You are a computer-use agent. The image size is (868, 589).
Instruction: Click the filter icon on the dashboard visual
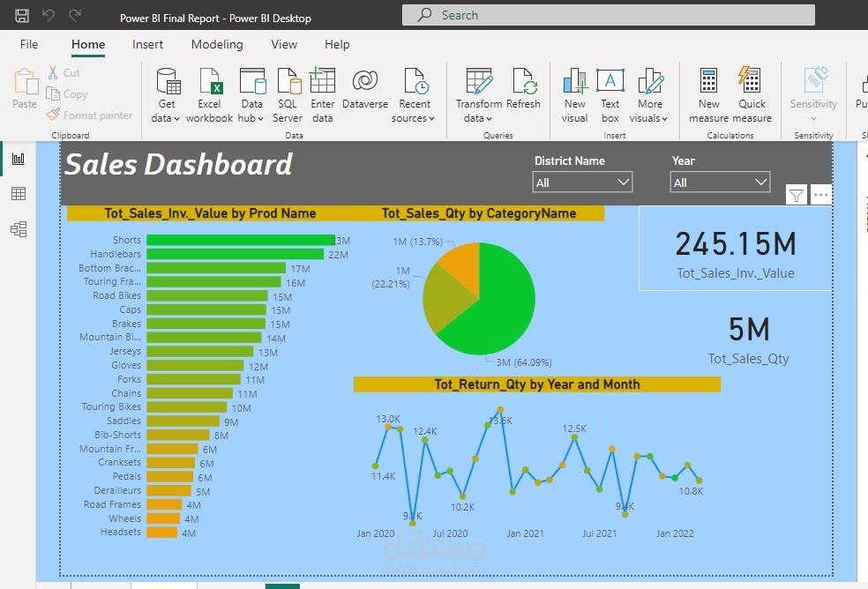click(795, 194)
